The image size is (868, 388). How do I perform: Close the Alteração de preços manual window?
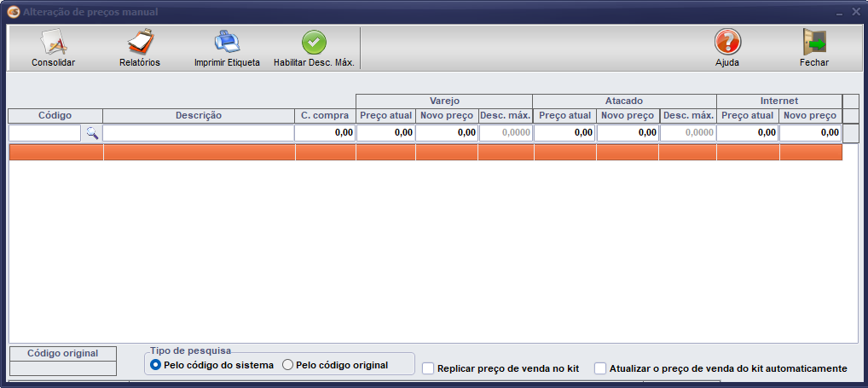(x=855, y=12)
